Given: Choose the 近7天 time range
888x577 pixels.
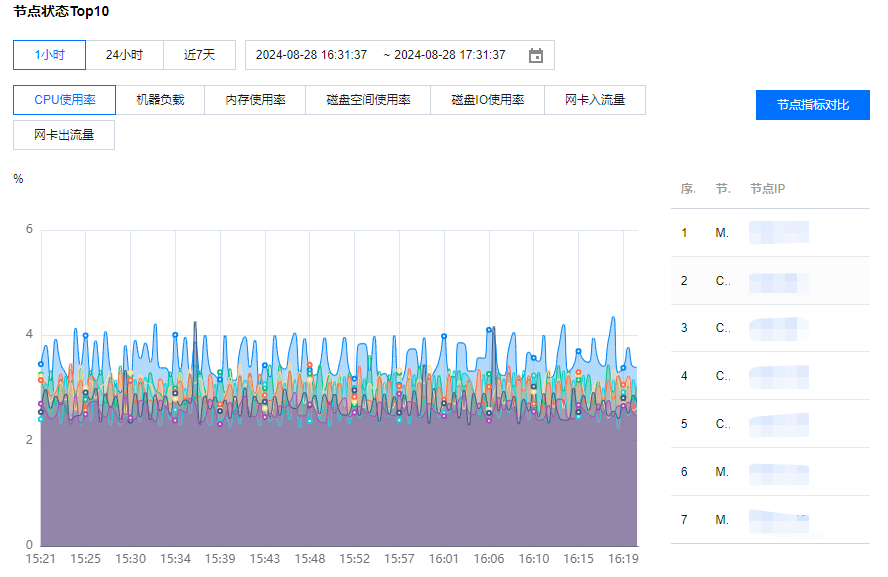Looking at the screenshot, I should [x=199, y=55].
